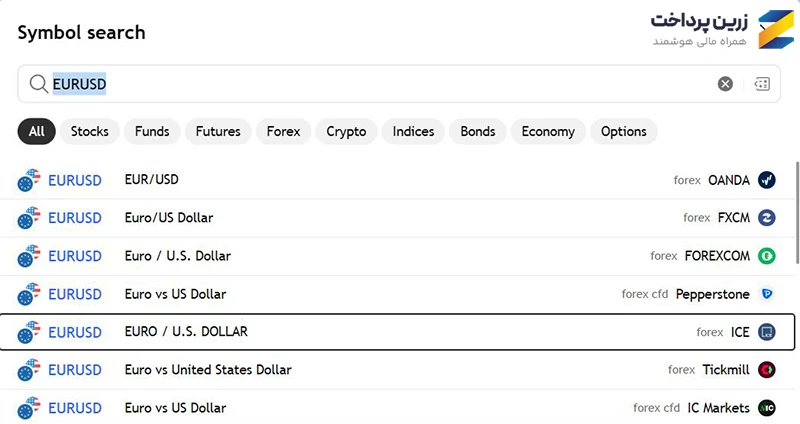The image size is (800, 424).
Task: Show only Crypto symbols
Action: point(346,132)
